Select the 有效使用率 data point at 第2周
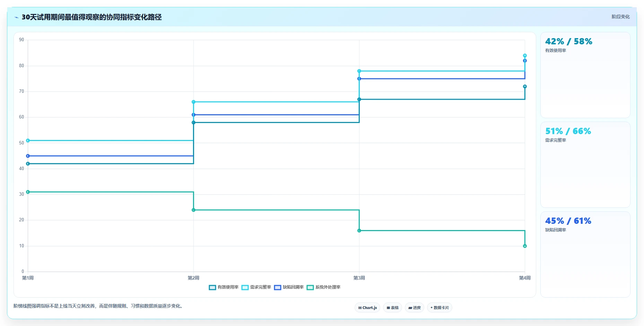644x326 pixels. [x=193, y=123]
